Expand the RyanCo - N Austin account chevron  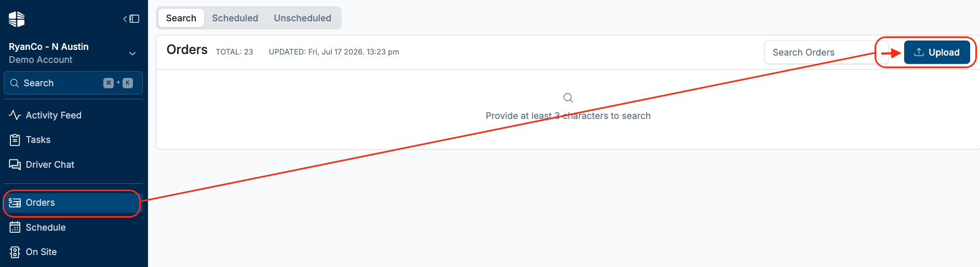132,54
